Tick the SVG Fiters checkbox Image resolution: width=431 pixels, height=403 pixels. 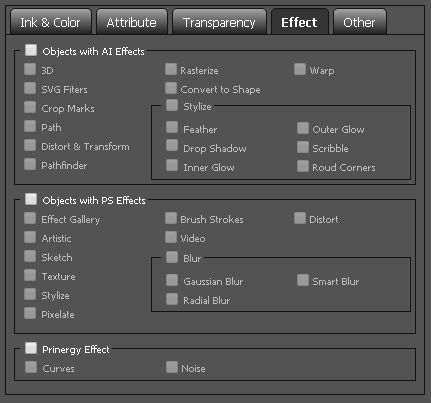30,88
